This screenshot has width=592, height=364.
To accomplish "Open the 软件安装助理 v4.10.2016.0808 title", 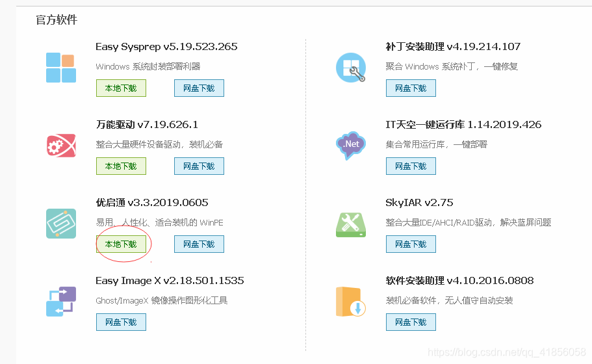I will [459, 281].
